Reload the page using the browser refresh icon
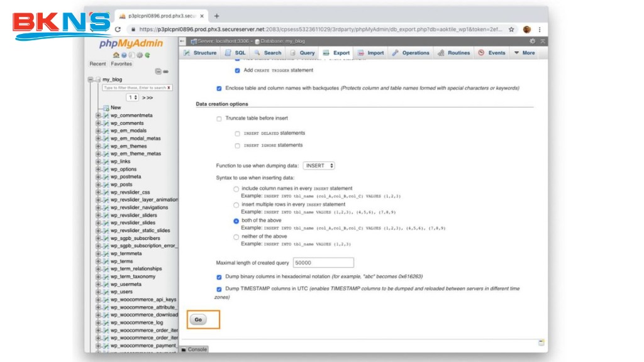Viewport: 644px width, 362px height. click(x=118, y=29)
